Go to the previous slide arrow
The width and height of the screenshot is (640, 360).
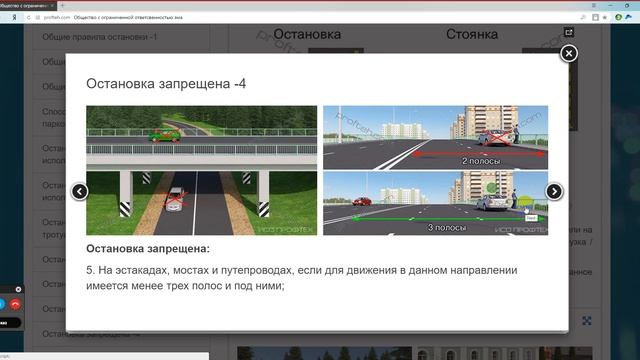click(80, 191)
